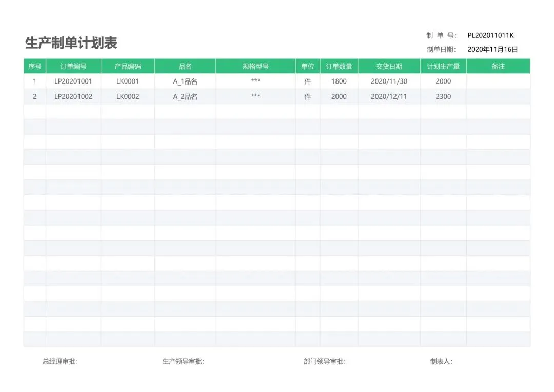The height and width of the screenshot is (392, 554).
Task: Click cell LP20201001
Action: point(73,81)
